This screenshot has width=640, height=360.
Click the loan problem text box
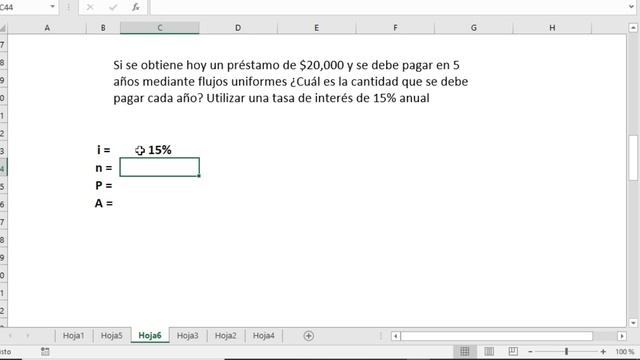[x=291, y=82]
